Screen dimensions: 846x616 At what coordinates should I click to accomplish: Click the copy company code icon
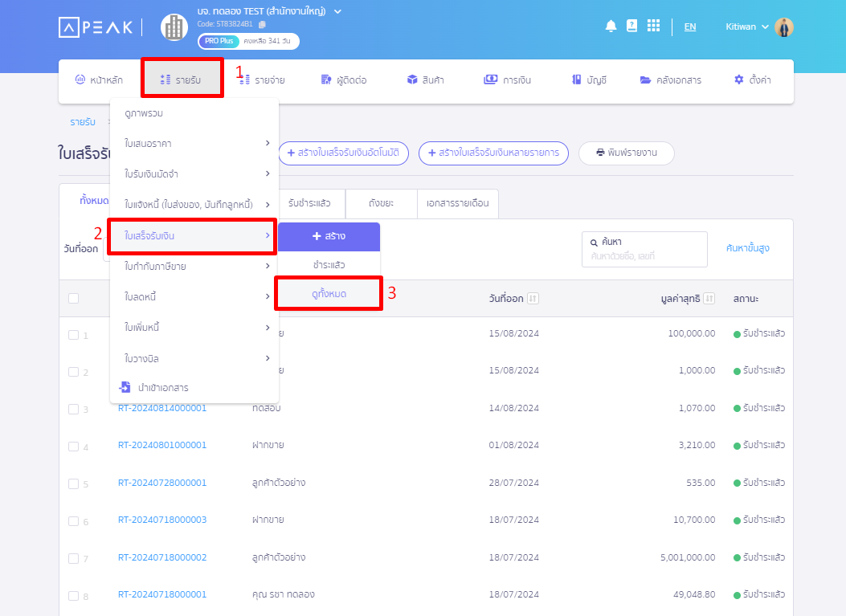[262, 25]
